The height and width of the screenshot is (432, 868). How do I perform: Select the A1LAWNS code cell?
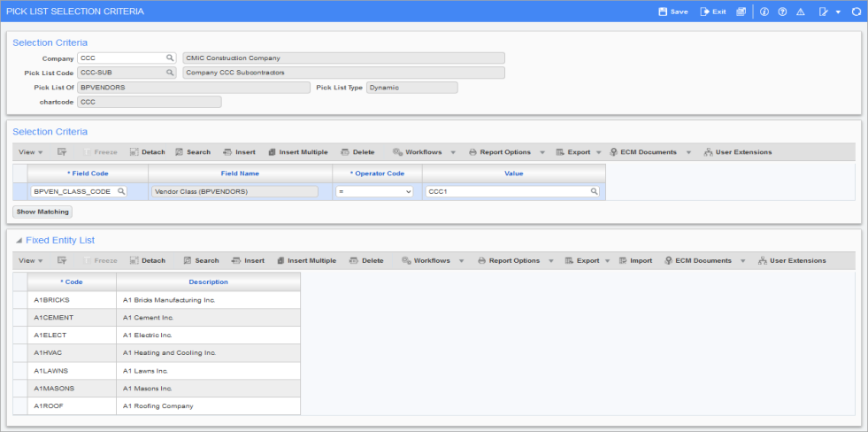(x=72, y=371)
